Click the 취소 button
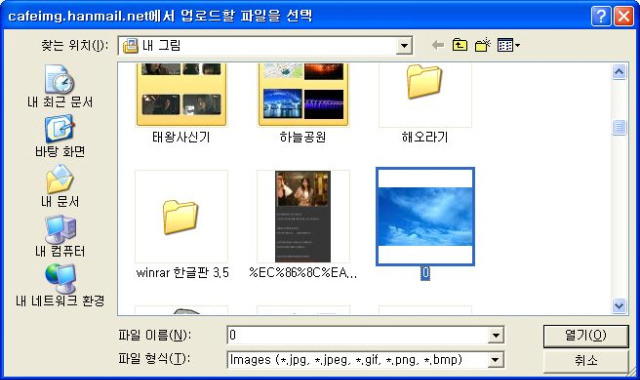 click(585, 360)
